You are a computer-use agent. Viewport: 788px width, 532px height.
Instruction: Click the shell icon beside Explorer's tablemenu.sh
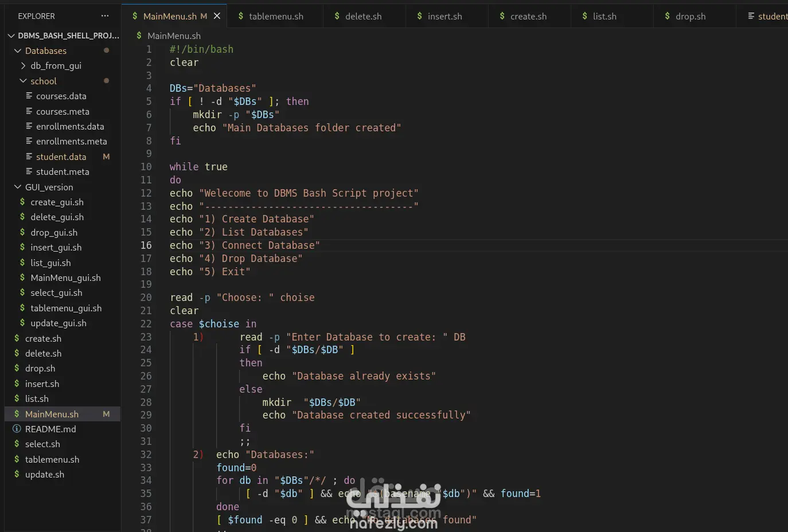click(17, 459)
